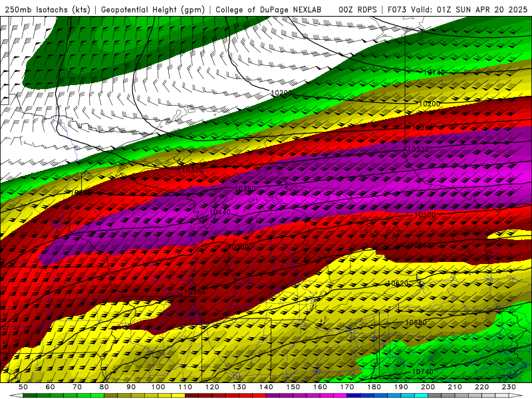Viewport: 532px width, 399px height.
Task: Click the 160 label on the color scale
Action: click(x=320, y=387)
